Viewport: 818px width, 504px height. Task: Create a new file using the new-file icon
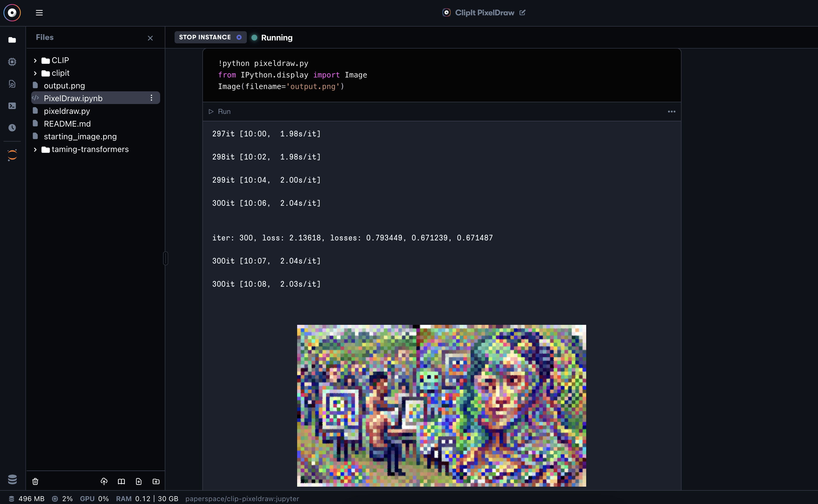pos(139,481)
